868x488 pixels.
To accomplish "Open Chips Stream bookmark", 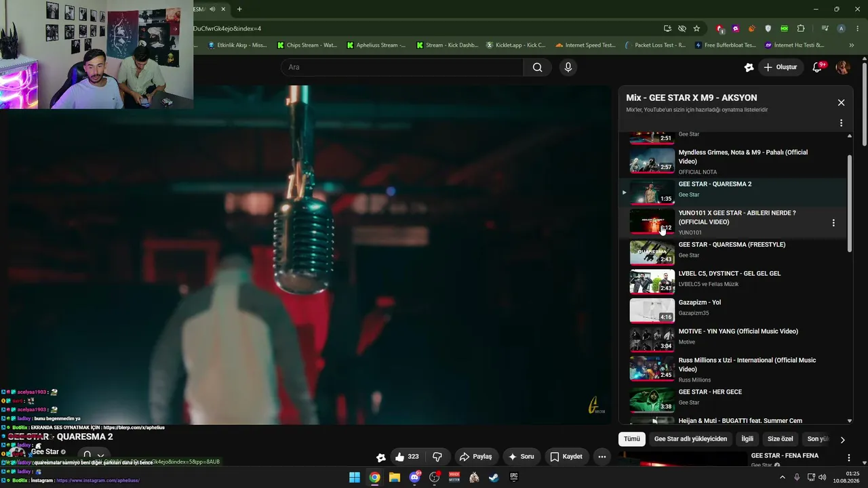I will (x=307, y=45).
